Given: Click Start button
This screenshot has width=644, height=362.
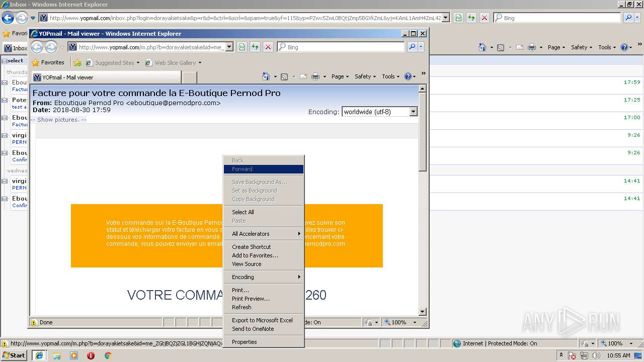Looking at the screenshot, I should pyautogui.click(x=14, y=355).
